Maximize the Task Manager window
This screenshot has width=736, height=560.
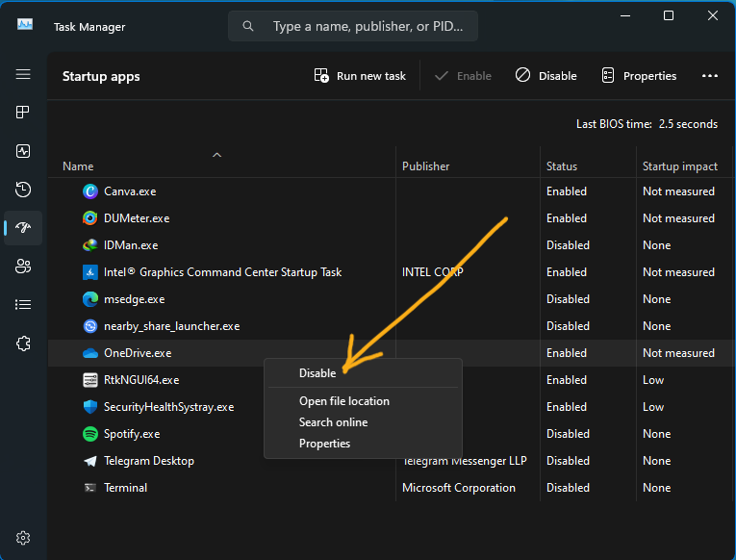click(669, 15)
